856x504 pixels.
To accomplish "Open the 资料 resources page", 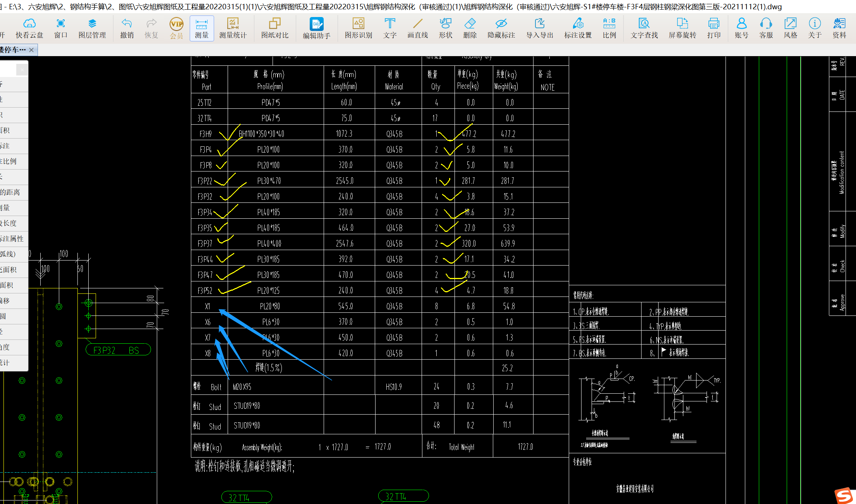I will (839, 28).
